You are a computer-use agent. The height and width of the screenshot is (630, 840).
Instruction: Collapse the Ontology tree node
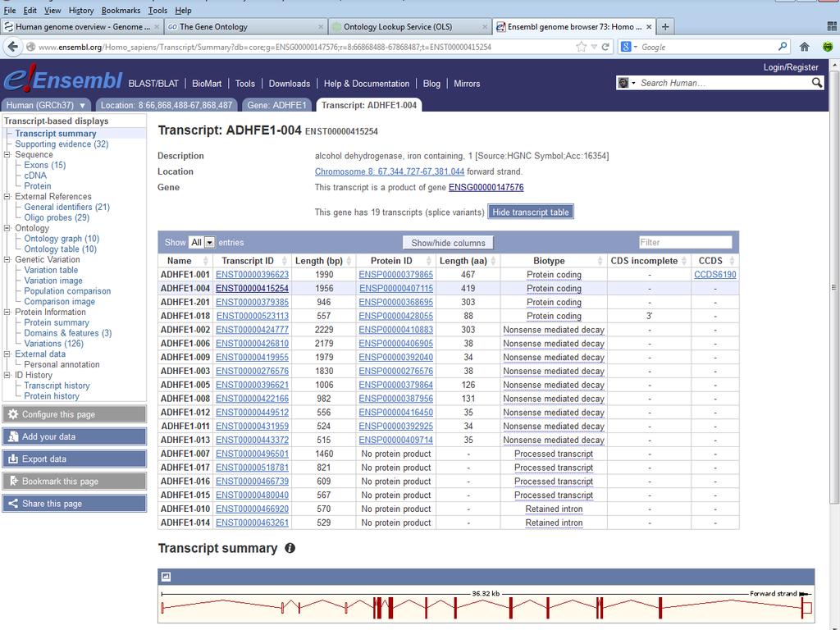pyautogui.click(x=7, y=228)
